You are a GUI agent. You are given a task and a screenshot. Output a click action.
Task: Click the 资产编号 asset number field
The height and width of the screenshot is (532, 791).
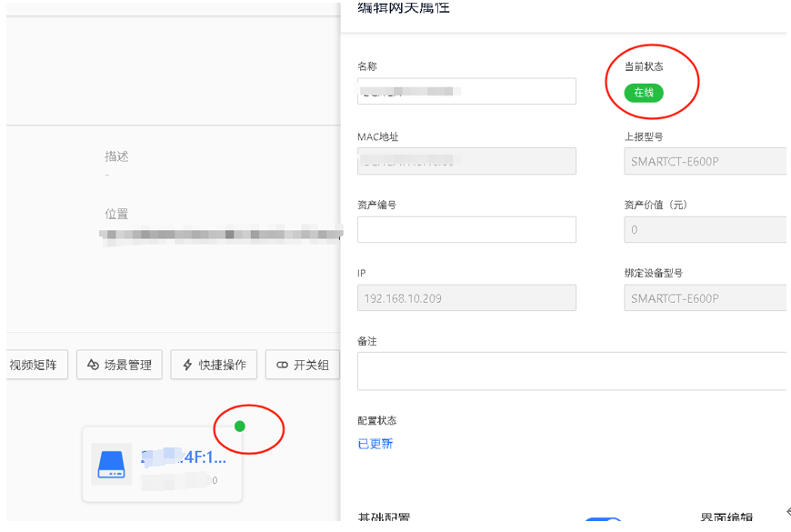click(466, 229)
